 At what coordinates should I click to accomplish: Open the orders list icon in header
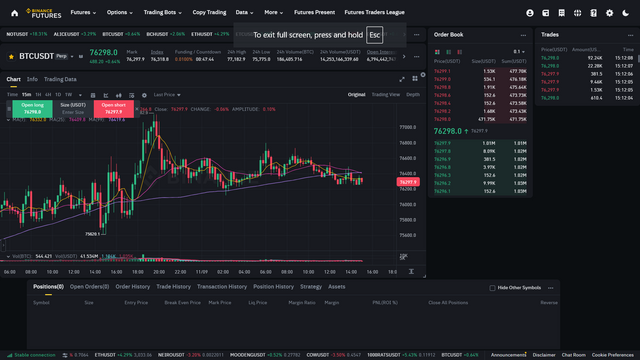pos(562,13)
